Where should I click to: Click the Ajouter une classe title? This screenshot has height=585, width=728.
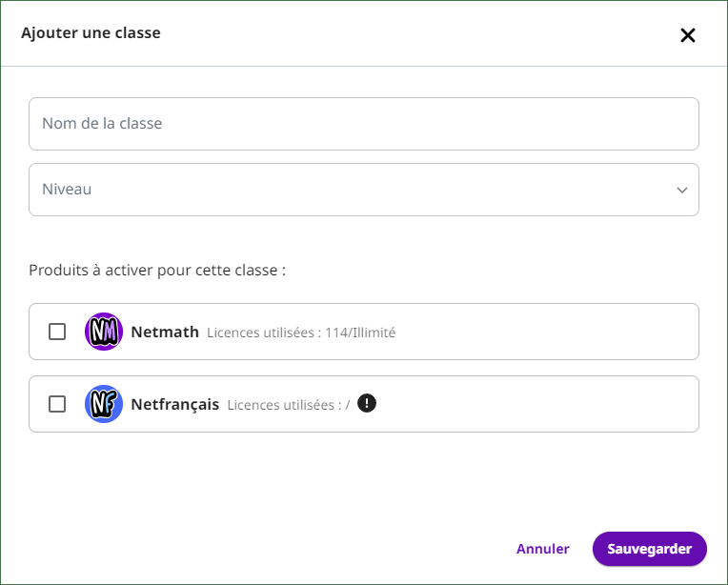click(91, 33)
